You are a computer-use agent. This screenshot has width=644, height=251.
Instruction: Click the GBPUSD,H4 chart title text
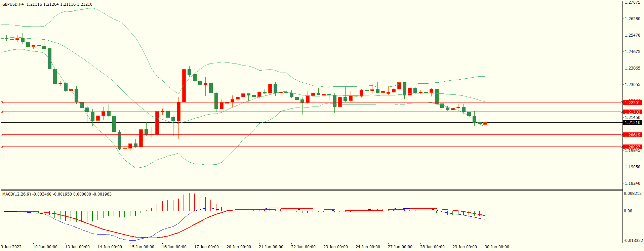(13, 4)
